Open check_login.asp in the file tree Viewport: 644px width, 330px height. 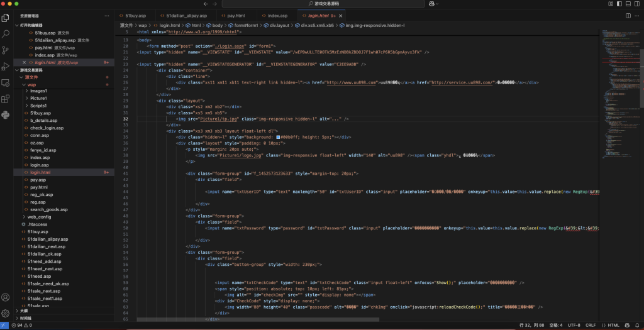(47, 128)
